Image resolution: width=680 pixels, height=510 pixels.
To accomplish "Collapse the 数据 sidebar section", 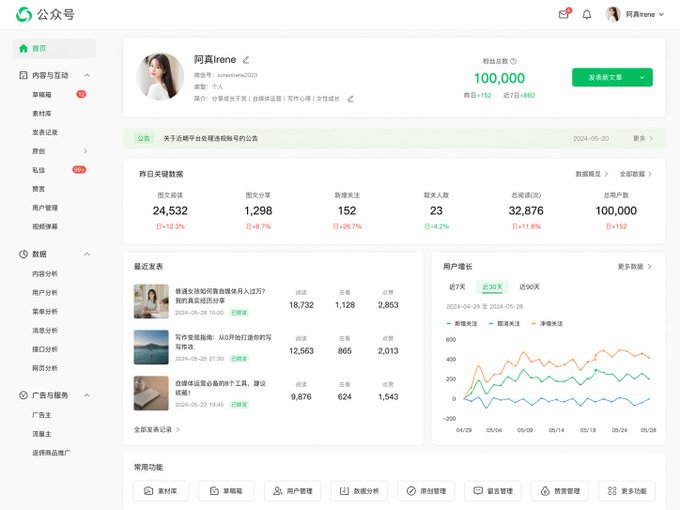I will [87, 254].
